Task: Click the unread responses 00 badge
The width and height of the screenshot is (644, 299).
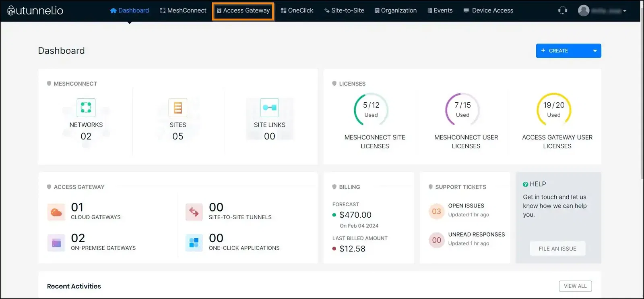Action: (436, 240)
